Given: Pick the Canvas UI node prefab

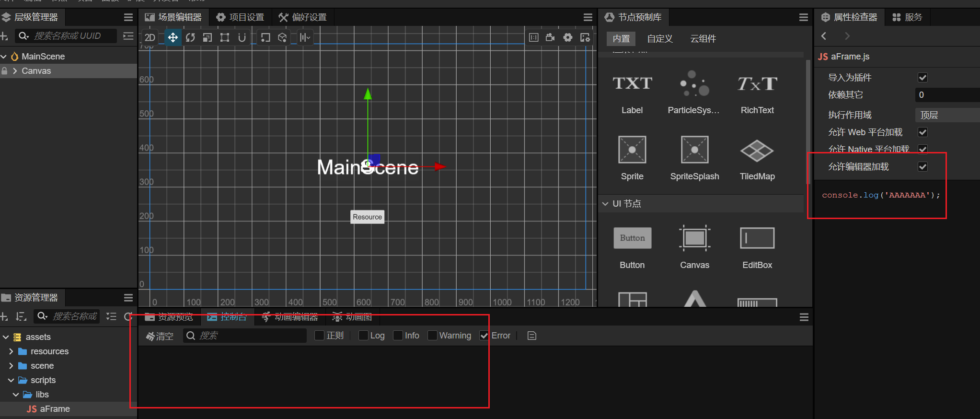Looking at the screenshot, I should 694,247.
